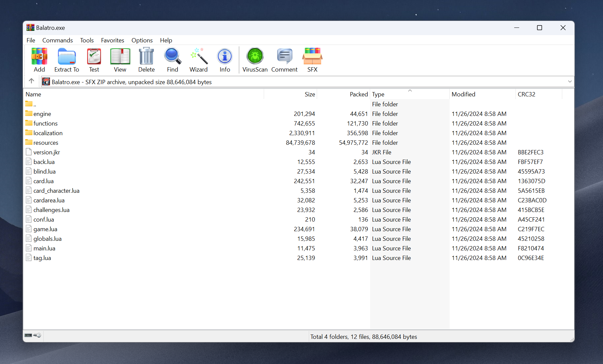Click the localization folder icon
Viewport: 603px width, 364px height.
[29, 132]
